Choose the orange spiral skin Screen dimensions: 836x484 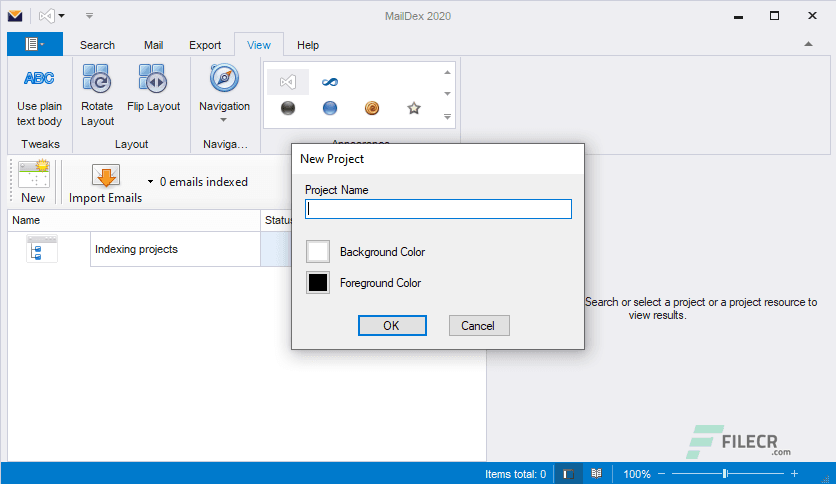372,108
